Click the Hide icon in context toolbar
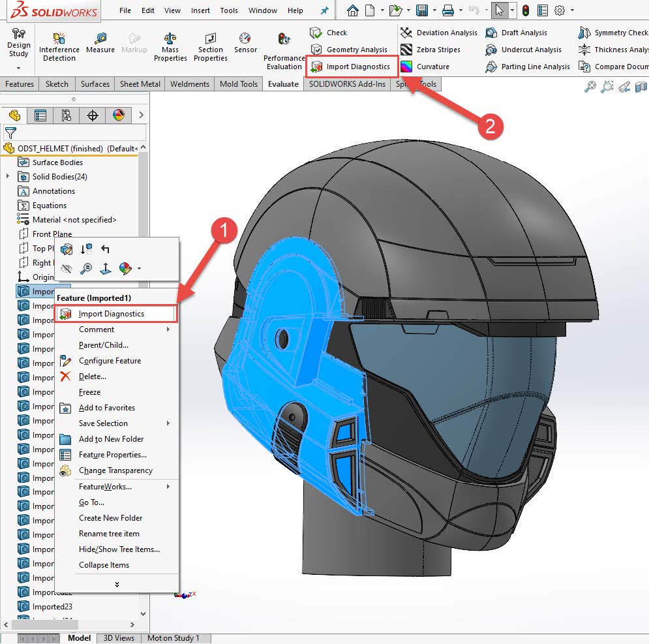Screen dimensions: 649x644 click(67, 269)
